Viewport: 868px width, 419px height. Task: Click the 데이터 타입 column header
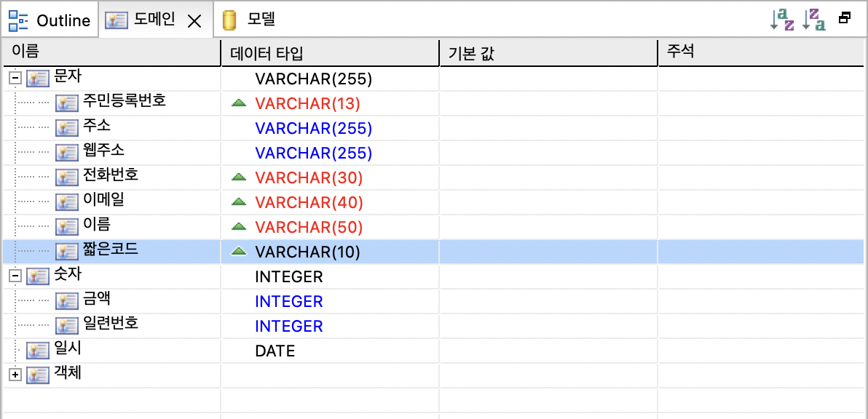coord(329,52)
